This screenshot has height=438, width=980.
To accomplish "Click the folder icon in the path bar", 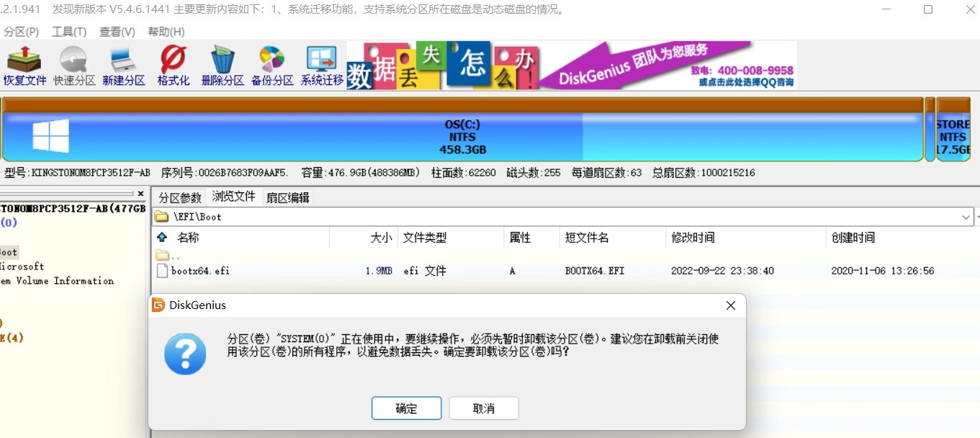I will click(162, 217).
